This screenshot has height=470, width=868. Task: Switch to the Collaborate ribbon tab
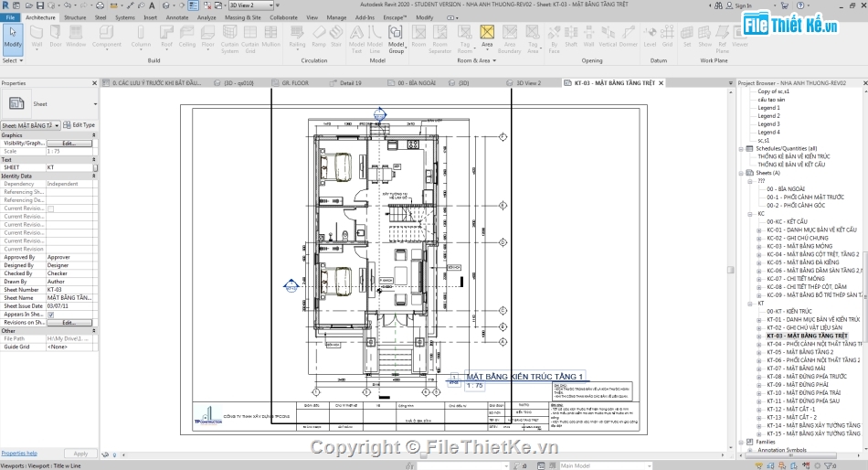(x=283, y=17)
